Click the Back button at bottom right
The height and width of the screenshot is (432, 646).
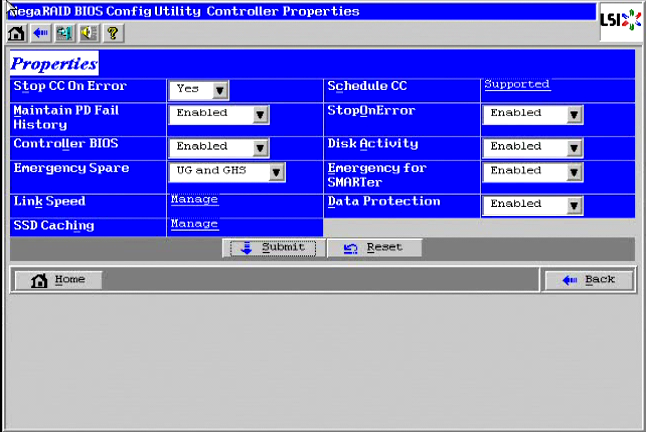pyautogui.click(x=588, y=280)
